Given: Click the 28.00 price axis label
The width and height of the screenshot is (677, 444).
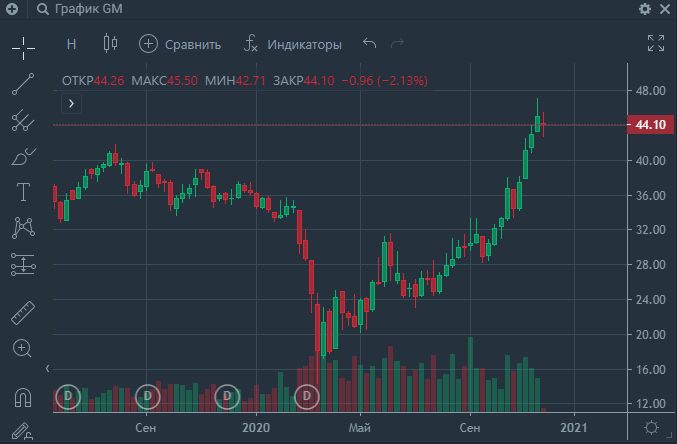Looking at the screenshot, I should pyautogui.click(x=650, y=265).
